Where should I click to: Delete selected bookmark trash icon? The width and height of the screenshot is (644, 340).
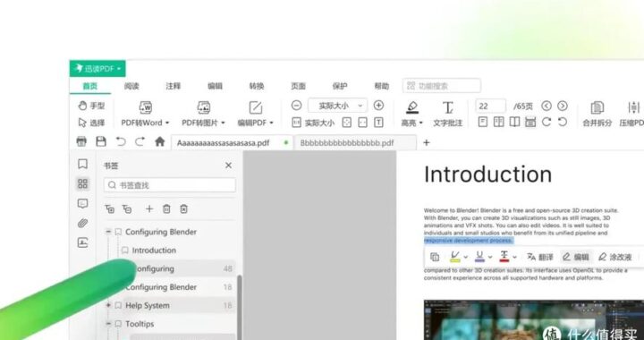click(166, 209)
